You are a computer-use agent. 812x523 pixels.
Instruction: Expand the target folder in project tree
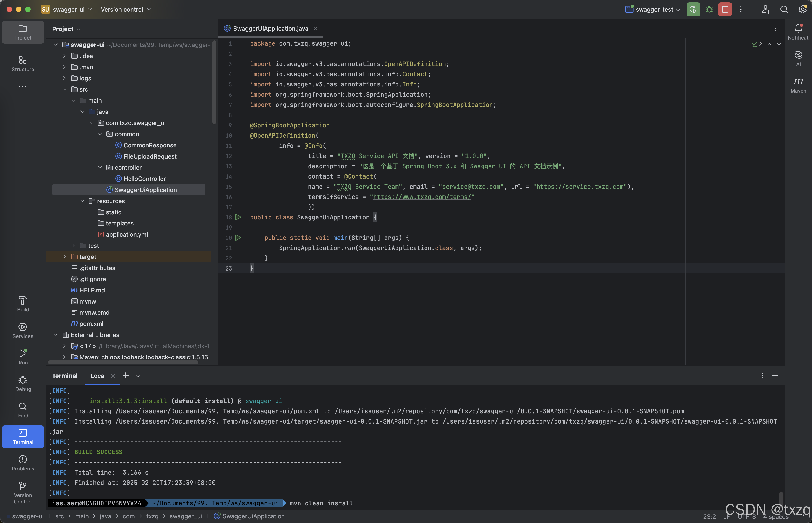coord(65,257)
